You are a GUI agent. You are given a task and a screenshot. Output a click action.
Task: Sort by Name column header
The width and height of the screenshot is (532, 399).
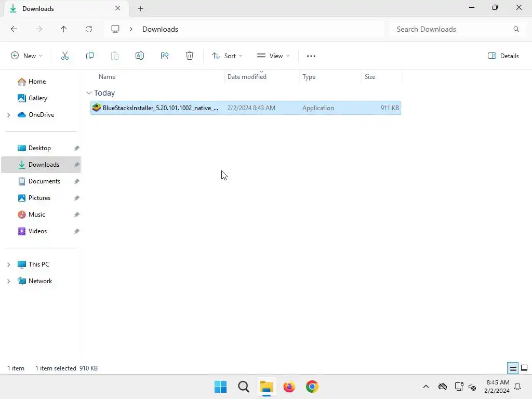pyautogui.click(x=107, y=77)
